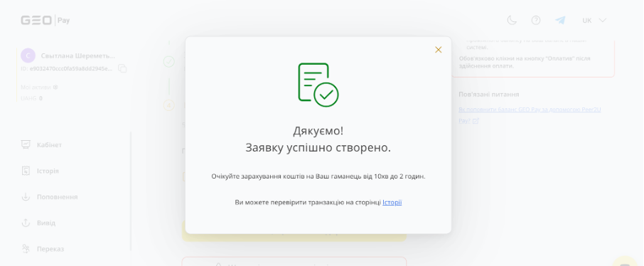Click the user avatar circle
The image size is (644, 266).
(x=28, y=55)
